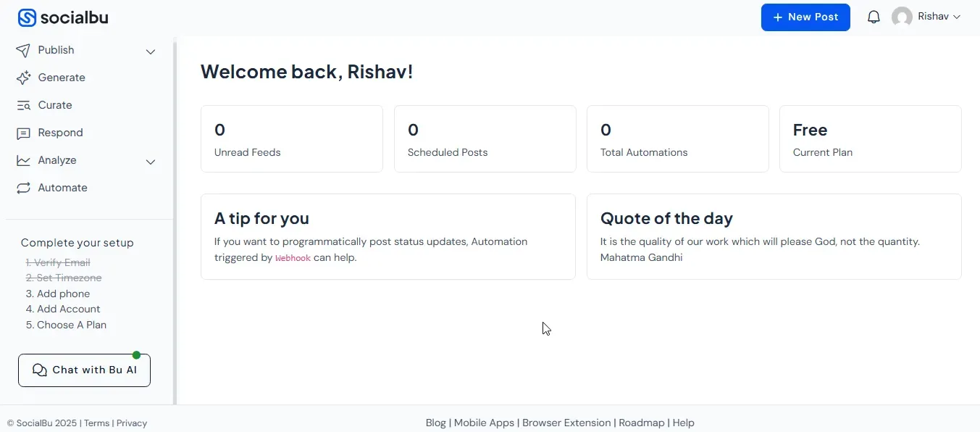Expand the Analyze menu chevron
Image resolution: width=980 pixels, height=432 pixels.
tap(151, 162)
